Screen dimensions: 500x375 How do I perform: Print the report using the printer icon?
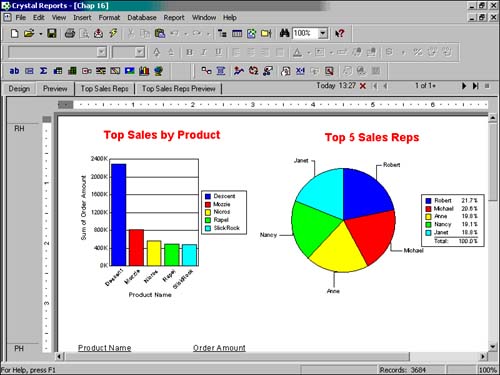[x=70, y=33]
